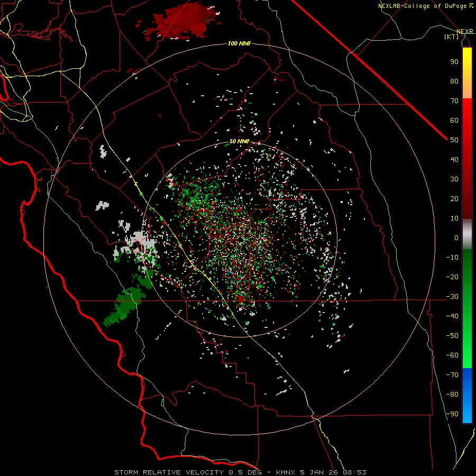The width and height of the screenshot is (476, 476).
Task: Click the -70 value on velocity scale
Action: coord(452,375)
